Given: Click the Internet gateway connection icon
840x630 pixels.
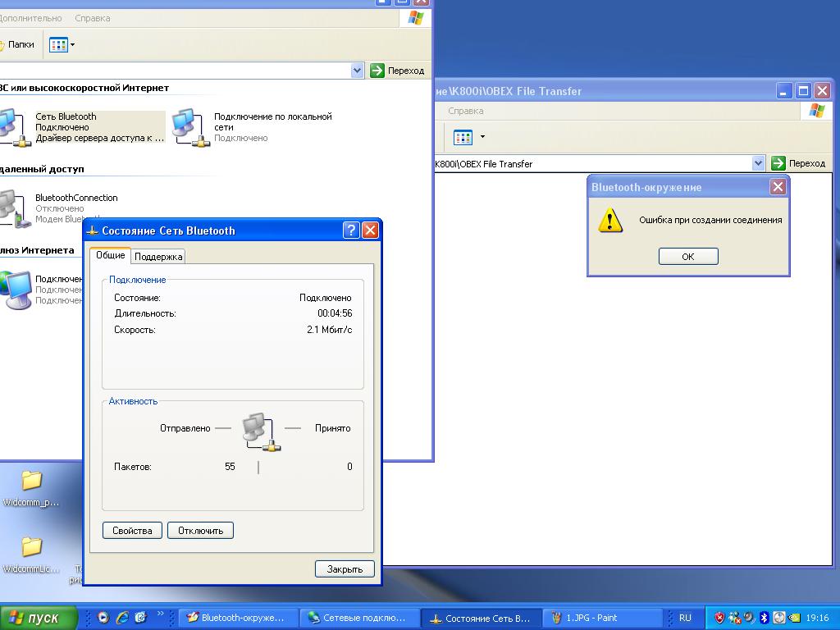Looking at the screenshot, I should coord(16,289).
